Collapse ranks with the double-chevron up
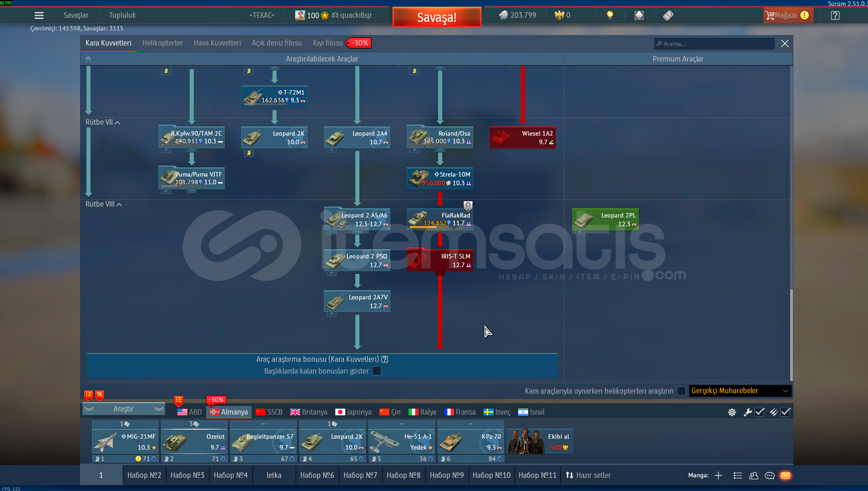Viewport: 868px width, 491px height. pos(88,59)
